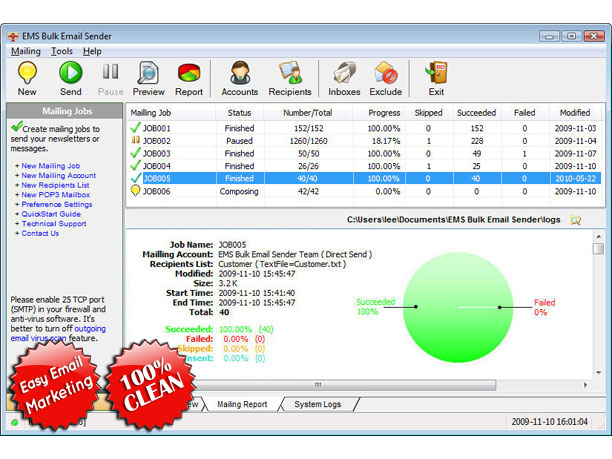
Task: Click the green status indicator in status bar
Action: pyautogui.click(x=15, y=422)
